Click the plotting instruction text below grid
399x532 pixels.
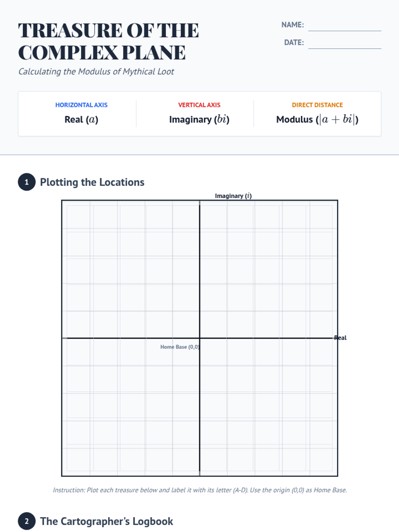click(199, 490)
